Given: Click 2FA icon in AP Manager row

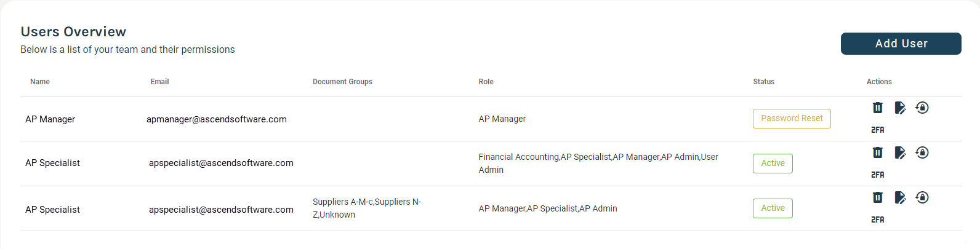Looking at the screenshot, I should (877, 130).
